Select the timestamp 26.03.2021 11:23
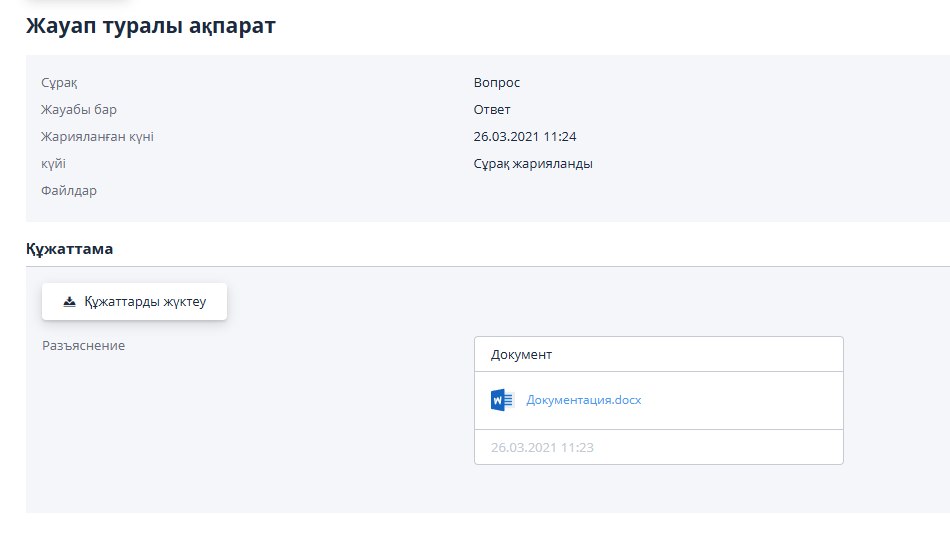 pos(542,448)
